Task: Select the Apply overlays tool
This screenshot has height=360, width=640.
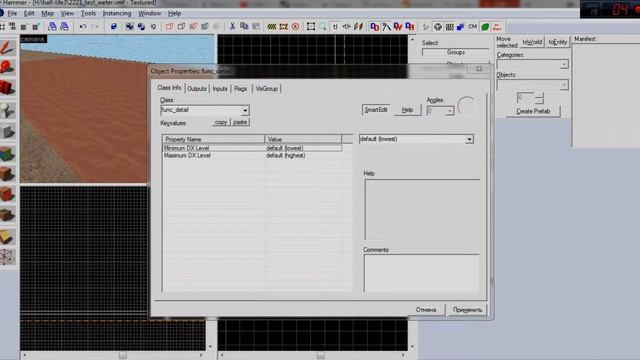Action: (7, 215)
